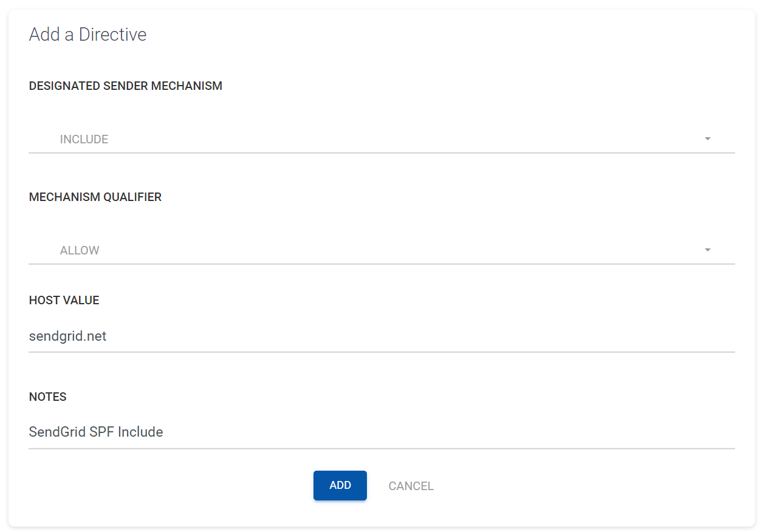Click the Add a Directive heading
This screenshot has height=532, width=760.
click(x=87, y=35)
